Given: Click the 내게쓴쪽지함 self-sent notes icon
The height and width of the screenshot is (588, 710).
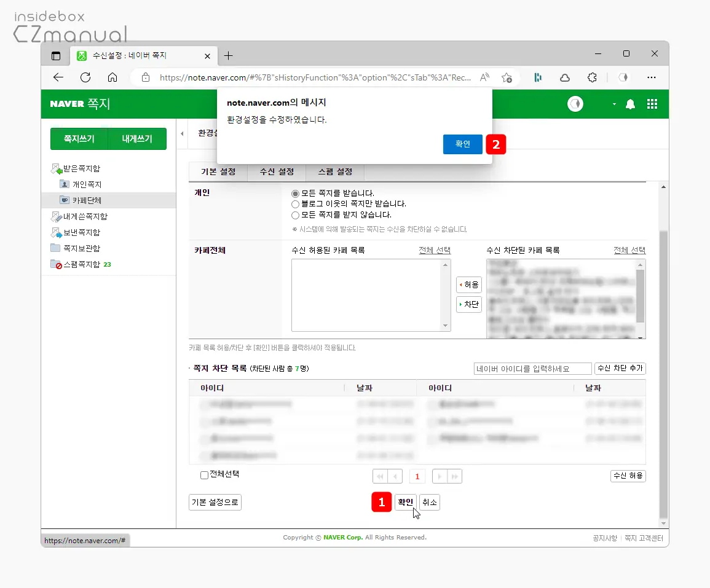Looking at the screenshot, I should [55, 216].
